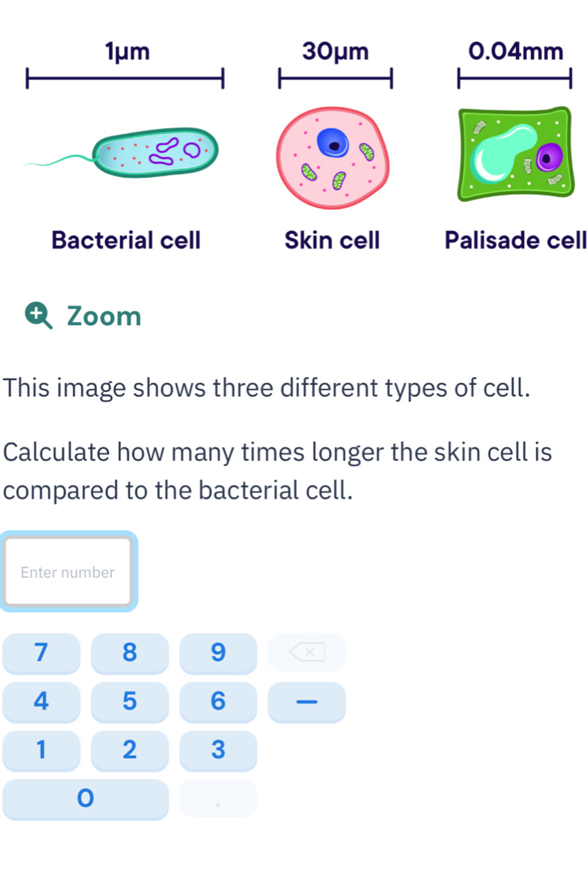Tap keypad number 1
The image size is (588, 881).
42,750
